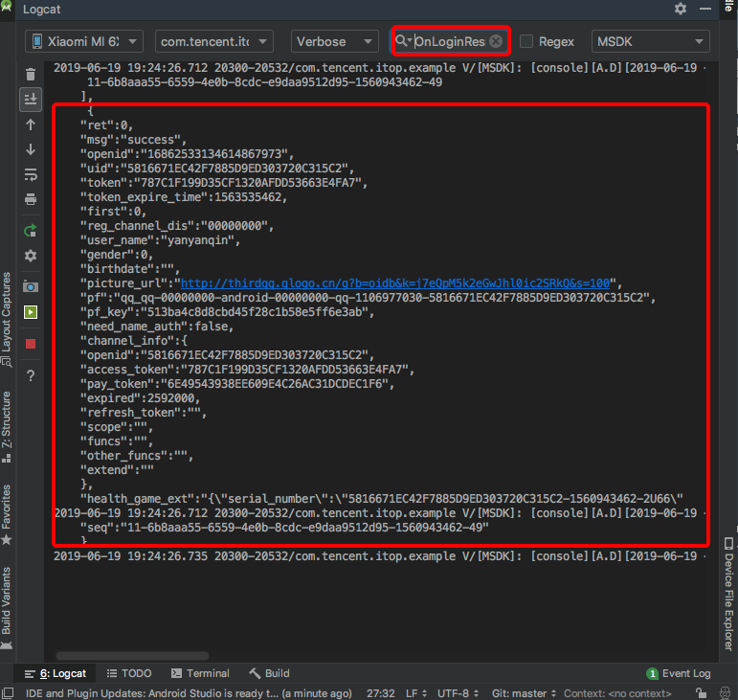Screen dimensions: 738x700
Task: Click the "msg":"success" log line
Action: click(133, 140)
